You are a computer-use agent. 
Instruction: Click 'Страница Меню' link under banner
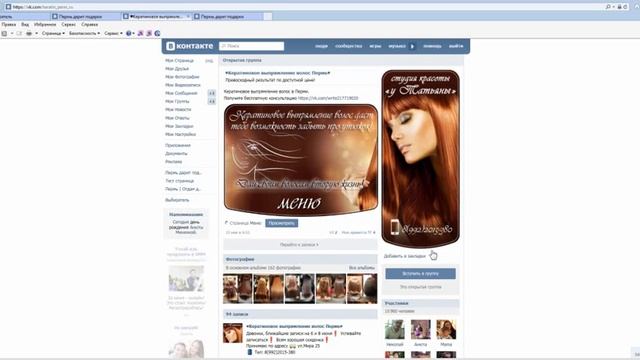(245, 223)
